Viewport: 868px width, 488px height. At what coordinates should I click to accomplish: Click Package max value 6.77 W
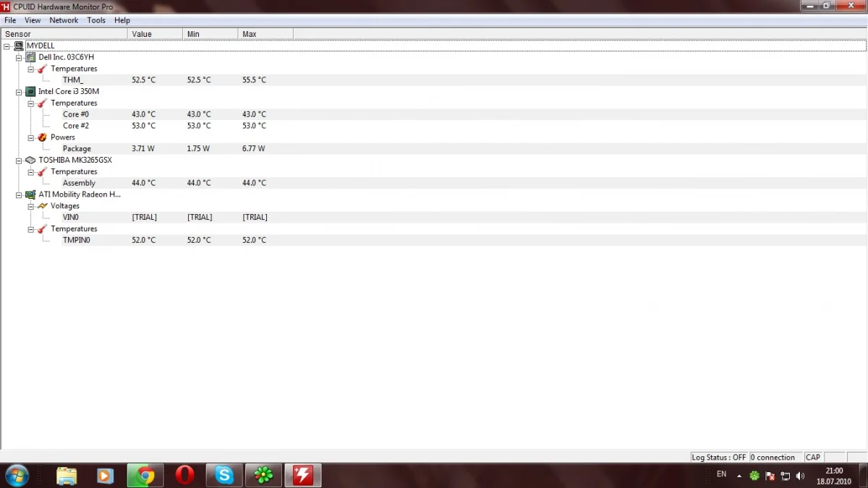(x=254, y=149)
